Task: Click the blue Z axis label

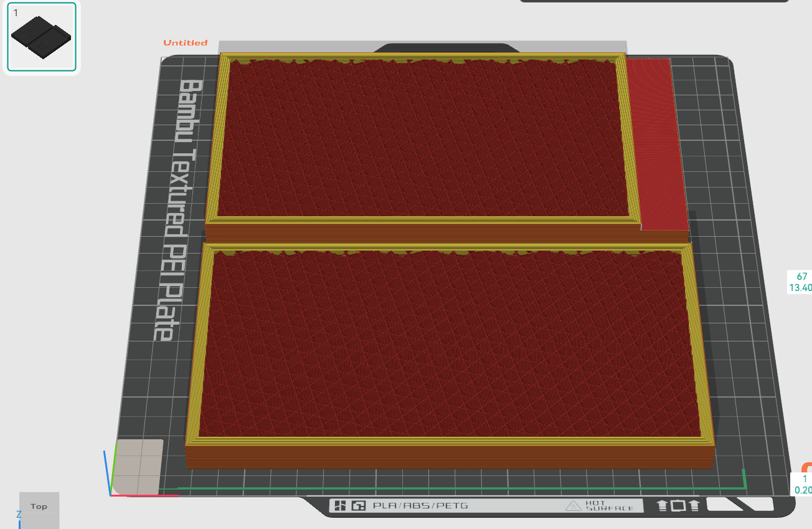Action: pyautogui.click(x=19, y=514)
